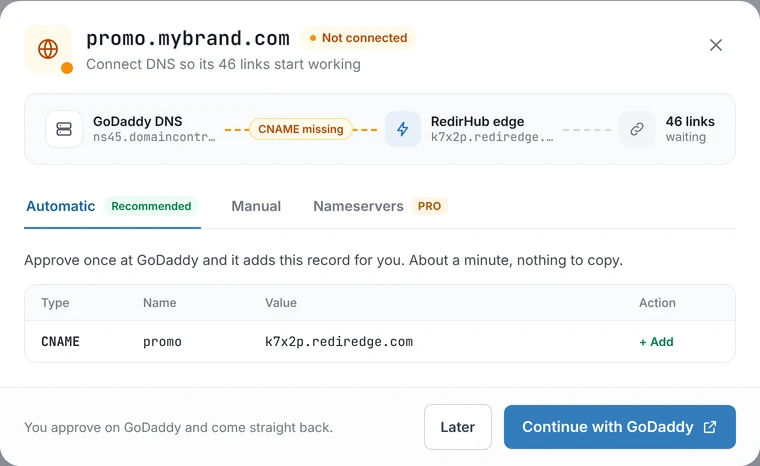Click the Approve once at GoDaddy description
Screen dimensions: 760x466
click(x=323, y=260)
